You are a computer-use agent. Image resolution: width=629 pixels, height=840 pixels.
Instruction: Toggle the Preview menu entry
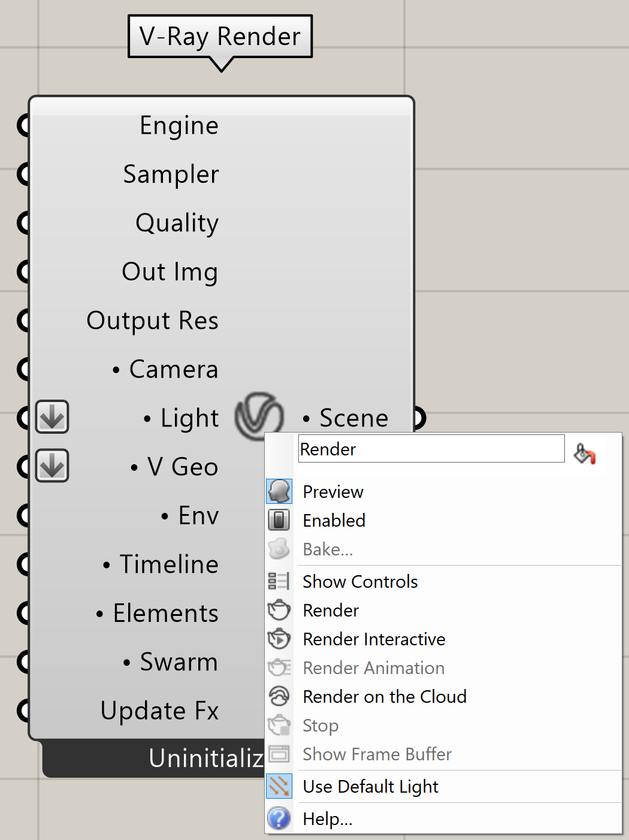click(443, 491)
